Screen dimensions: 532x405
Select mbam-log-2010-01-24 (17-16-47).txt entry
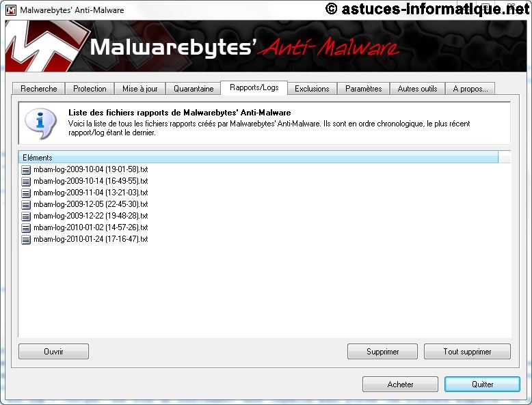tap(90, 239)
